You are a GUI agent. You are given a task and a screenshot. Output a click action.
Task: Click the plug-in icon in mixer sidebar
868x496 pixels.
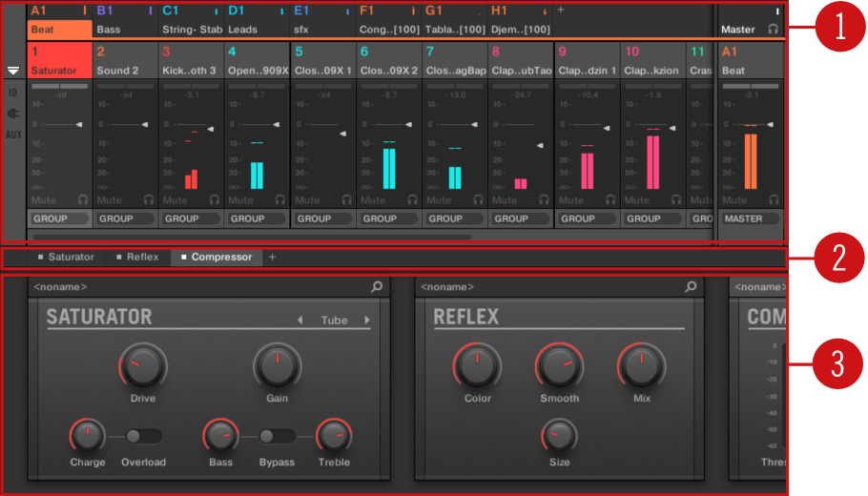[x=13, y=114]
